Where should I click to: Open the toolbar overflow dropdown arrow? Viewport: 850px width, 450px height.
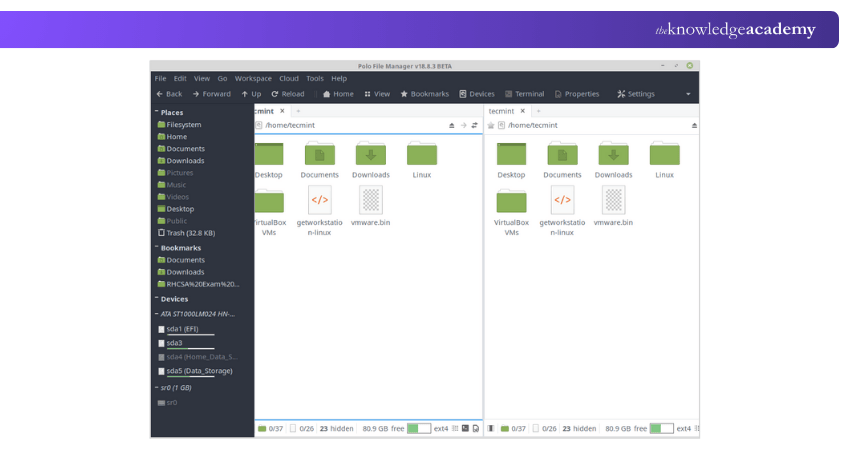[x=688, y=94]
